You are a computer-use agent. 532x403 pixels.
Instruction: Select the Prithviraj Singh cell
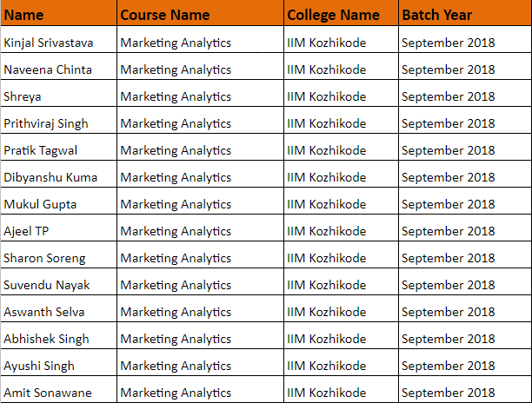tap(57, 123)
